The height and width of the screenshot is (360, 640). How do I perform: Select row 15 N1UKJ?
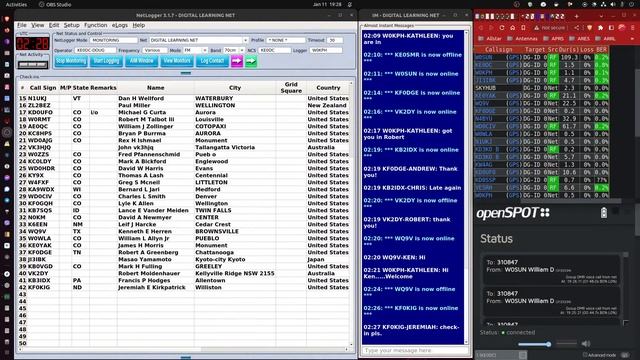tap(184, 98)
